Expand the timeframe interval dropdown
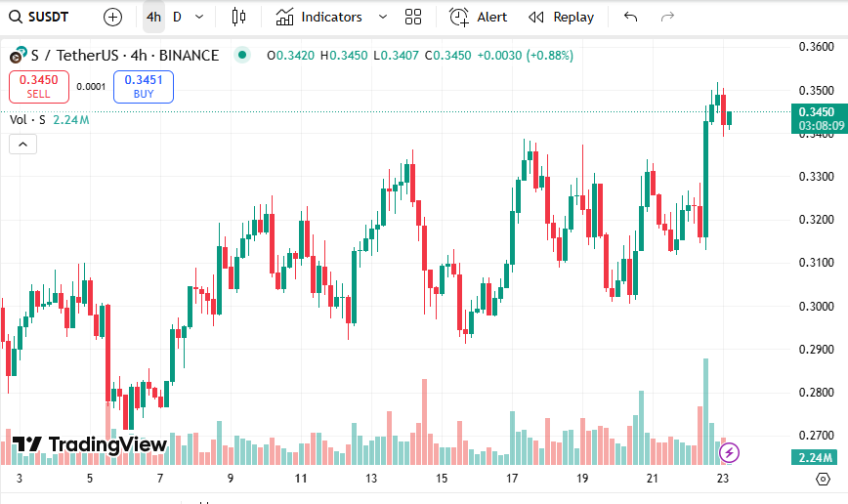 coord(199,17)
